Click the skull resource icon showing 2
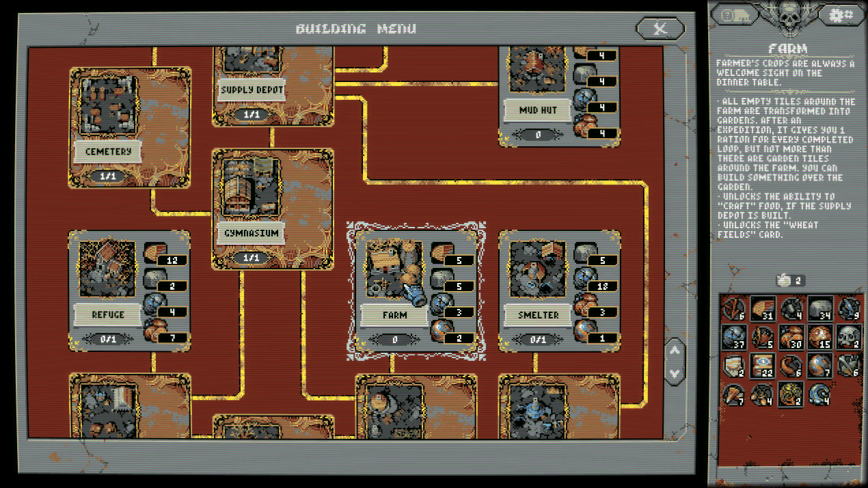The width and height of the screenshot is (868, 488). point(848,337)
